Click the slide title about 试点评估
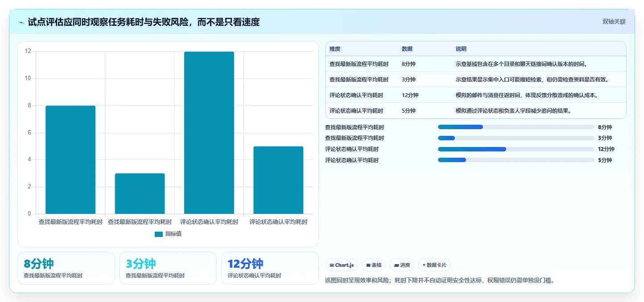Image resolution: width=644 pixels, height=302 pixels. tap(144, 22)
